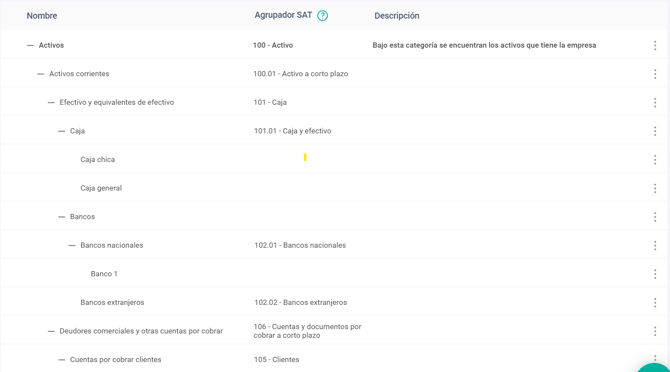Open the three-dot menu for Bancos
The image size is (670, 372).
point(655,217)
